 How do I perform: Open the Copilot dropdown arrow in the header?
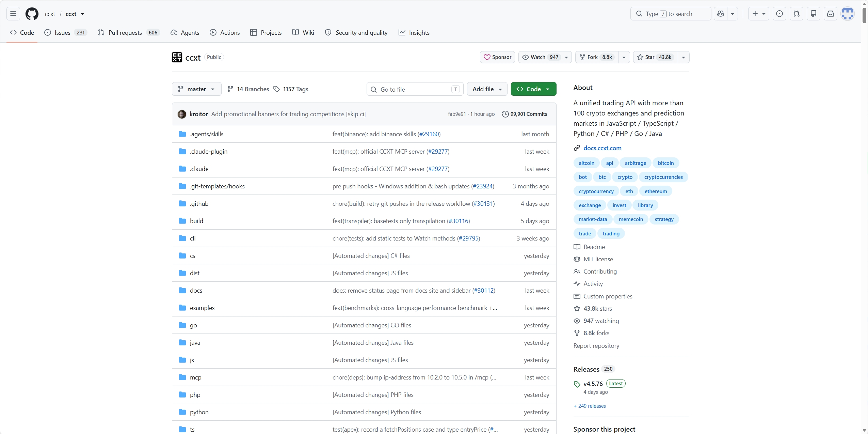coord(733,14)
